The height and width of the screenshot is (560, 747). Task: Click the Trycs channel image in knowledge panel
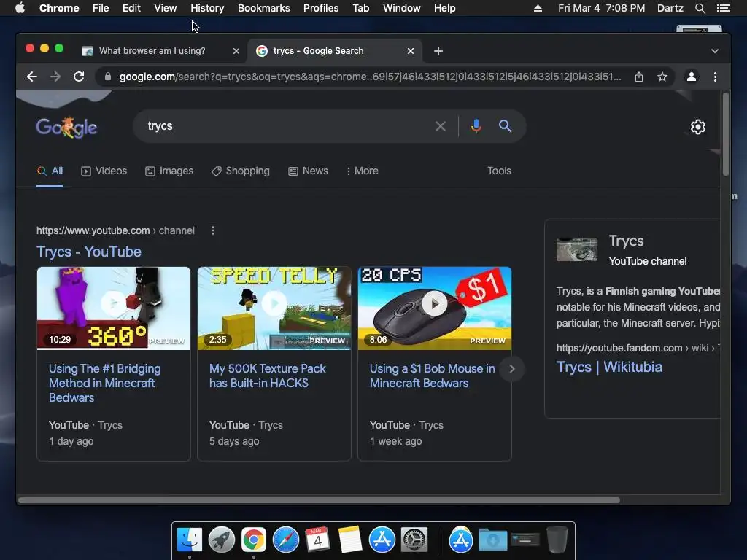tap(577, 249)
